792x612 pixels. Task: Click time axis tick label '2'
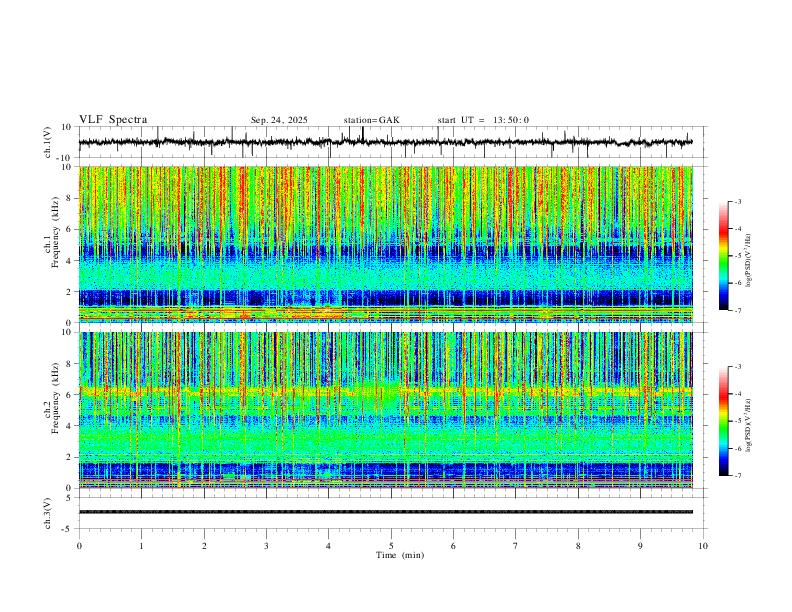click(204, 546)
